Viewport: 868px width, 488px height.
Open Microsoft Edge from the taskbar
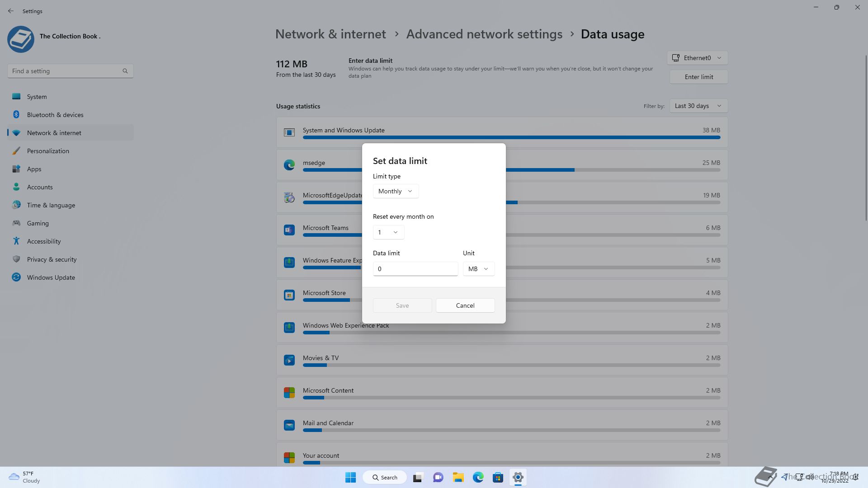478,477
